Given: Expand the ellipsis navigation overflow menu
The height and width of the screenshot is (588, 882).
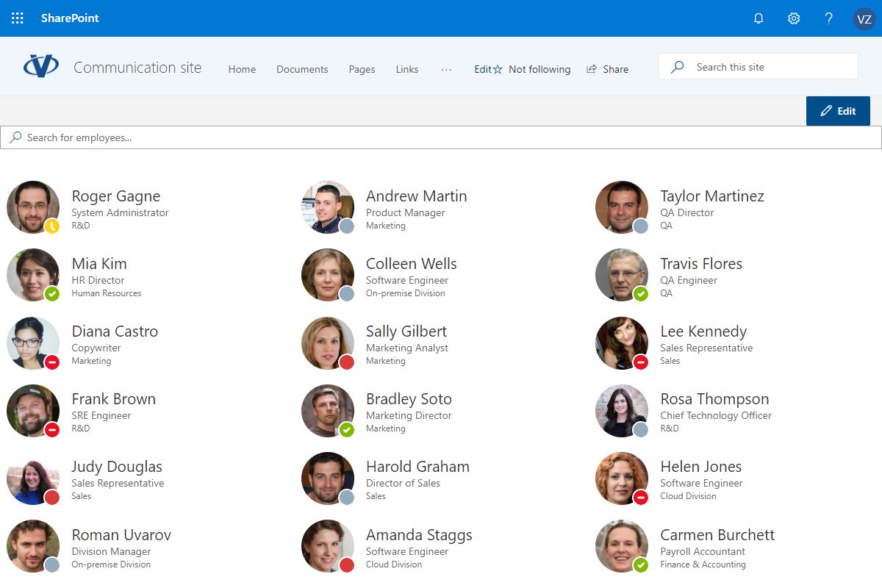Looking at the screenshot, I should click(446, 70).
